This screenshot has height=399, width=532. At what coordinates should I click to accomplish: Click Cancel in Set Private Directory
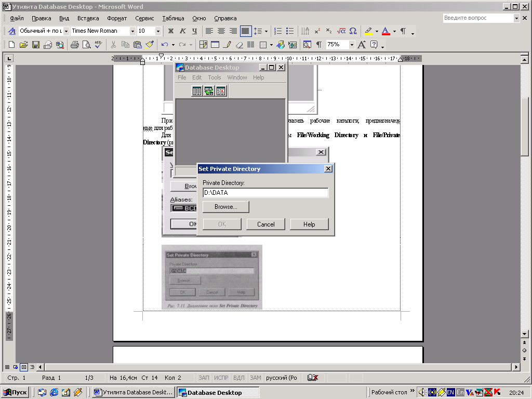click(x=265, y=224)
